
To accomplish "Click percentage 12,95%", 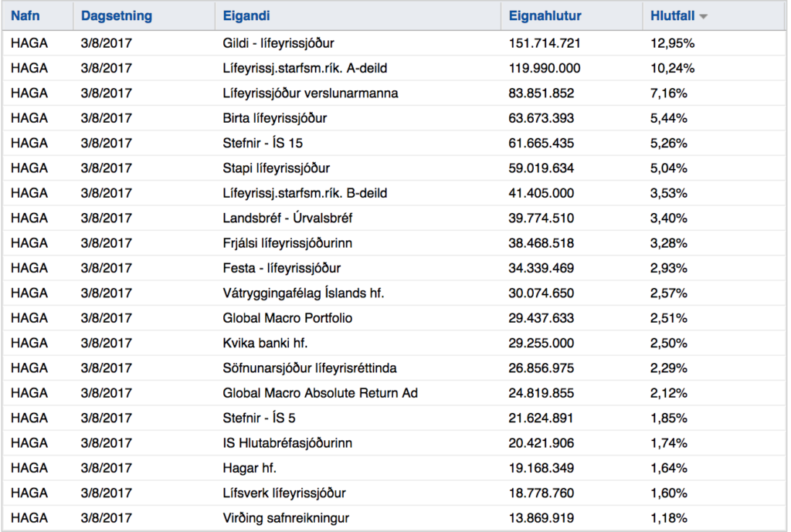I will point(673,43).
